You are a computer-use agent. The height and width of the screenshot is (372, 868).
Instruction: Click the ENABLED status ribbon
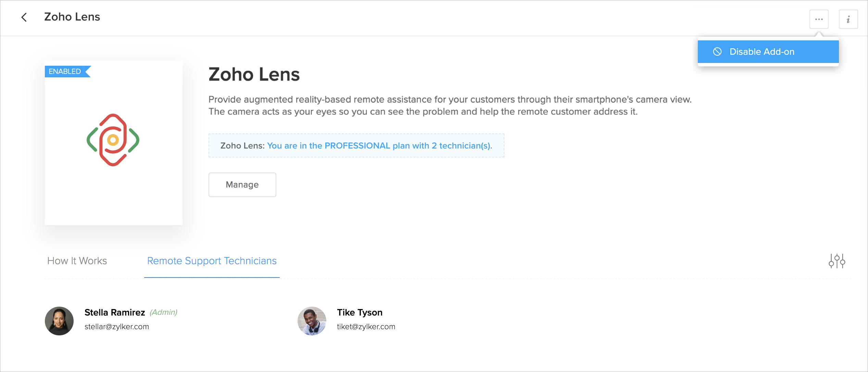[x=66, y=72]
